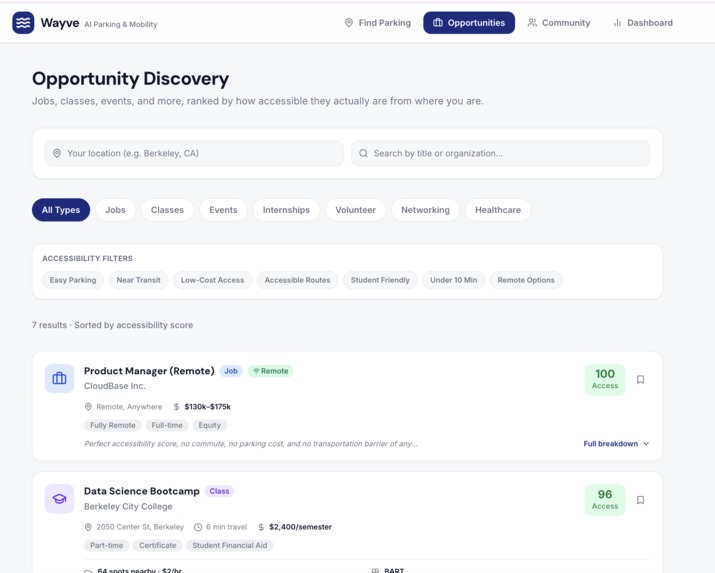The image size is (715, 573).
Task: Click the dollar icon beside $2,400/semester
Action: 261,527
